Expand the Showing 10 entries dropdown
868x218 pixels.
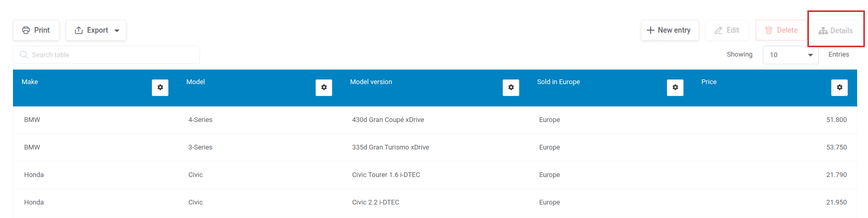click(791, 55)
